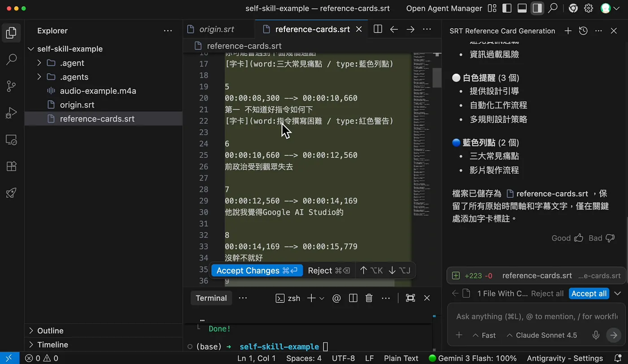Click Reject in the diff toolbar

tap(329, 270)
